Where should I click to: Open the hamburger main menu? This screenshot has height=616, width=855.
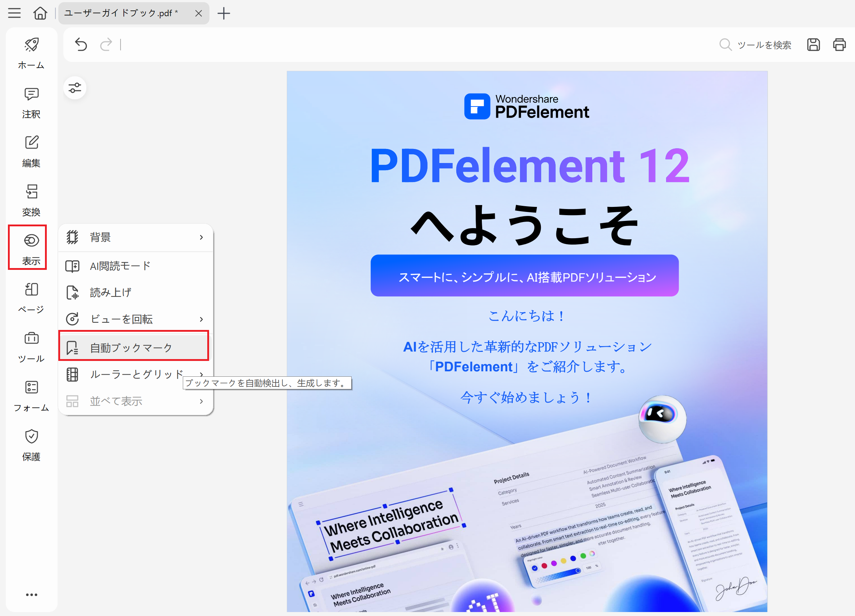coord(14,13)
